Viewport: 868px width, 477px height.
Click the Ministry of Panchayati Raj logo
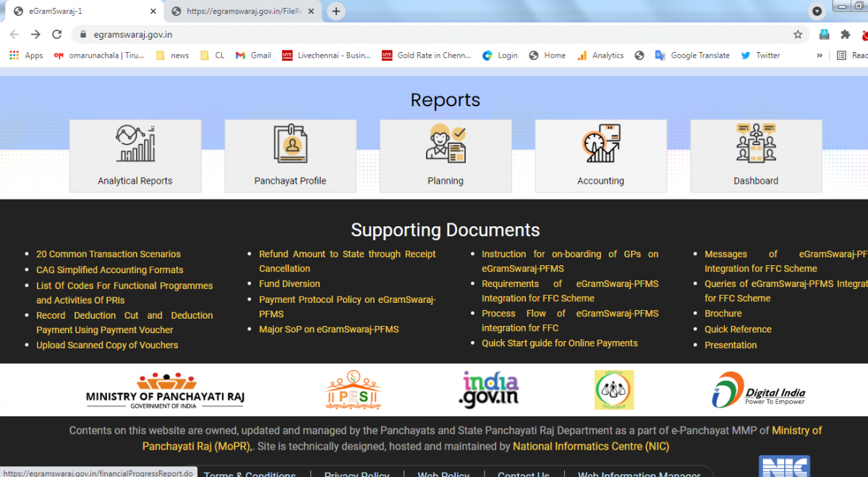point(166,390)
